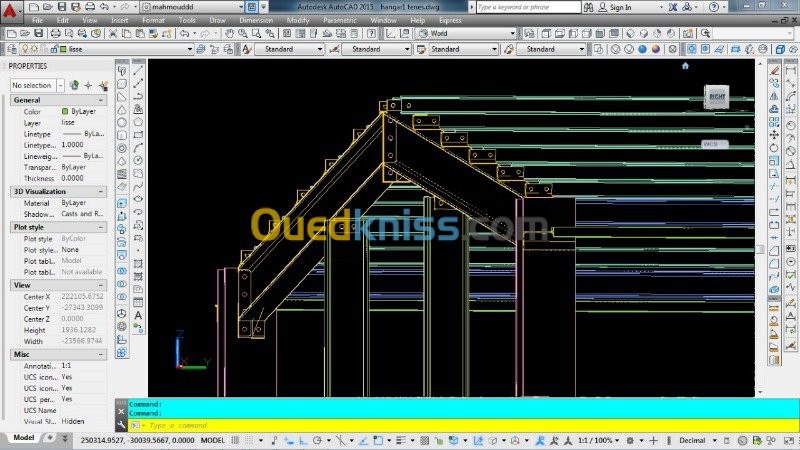Open the Format menu

(153, 20)
